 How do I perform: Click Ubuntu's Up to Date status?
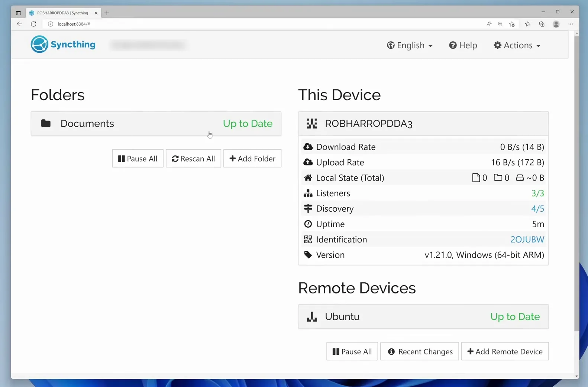(x=515, y=316)
